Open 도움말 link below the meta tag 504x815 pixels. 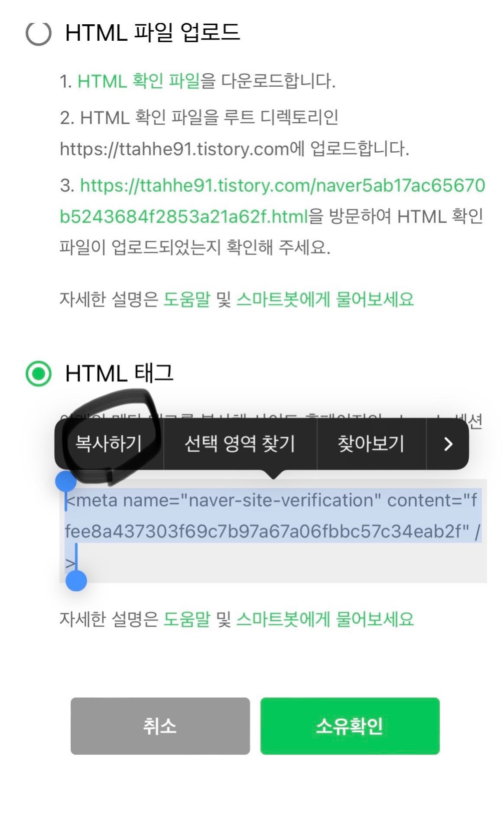click(x=187, y=619)
